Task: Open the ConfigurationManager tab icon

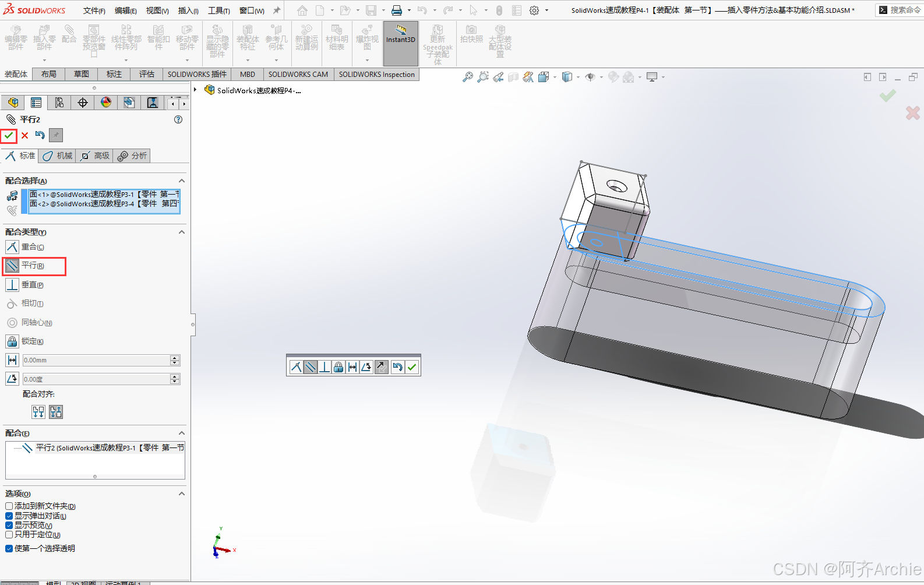Action: [x=59, y=103]
